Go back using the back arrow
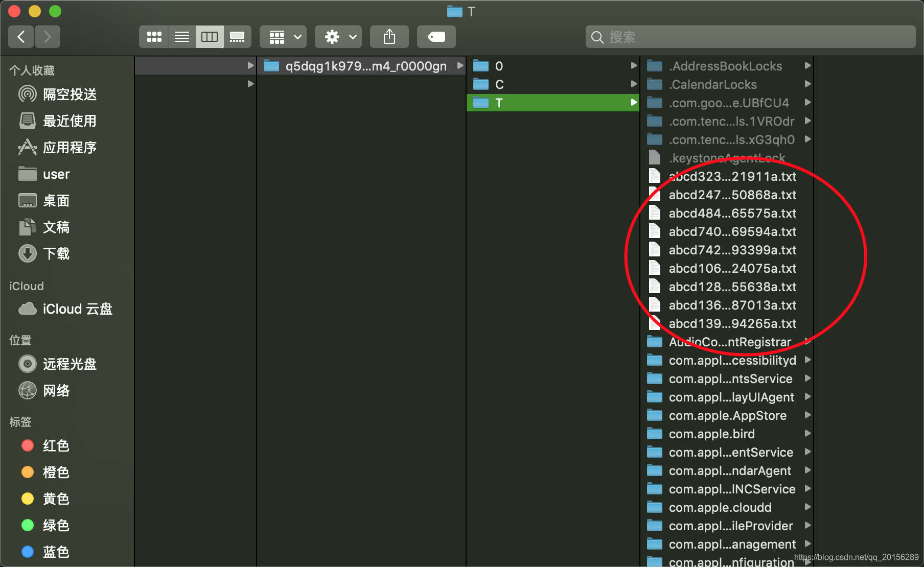The image size is (924, 567). click(20, 36)
